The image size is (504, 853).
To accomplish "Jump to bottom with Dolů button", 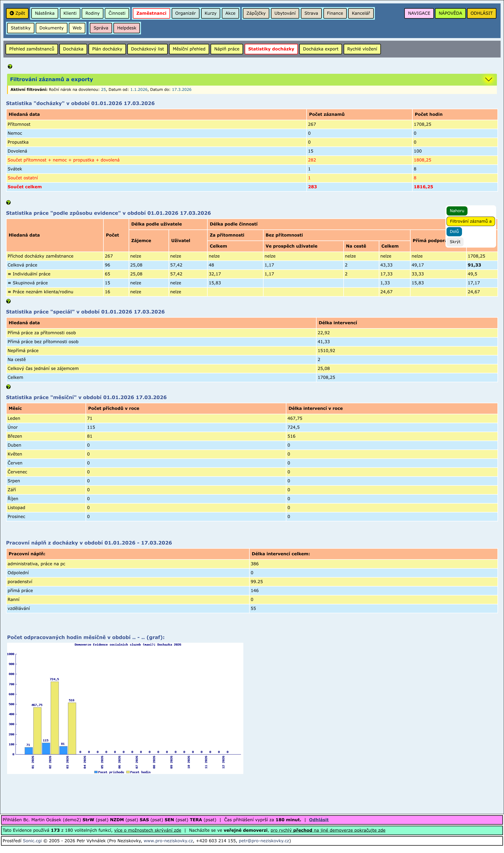I will point(454,232).
